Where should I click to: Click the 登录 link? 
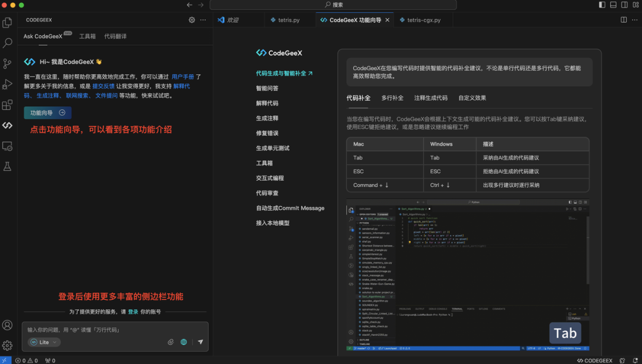133,312
